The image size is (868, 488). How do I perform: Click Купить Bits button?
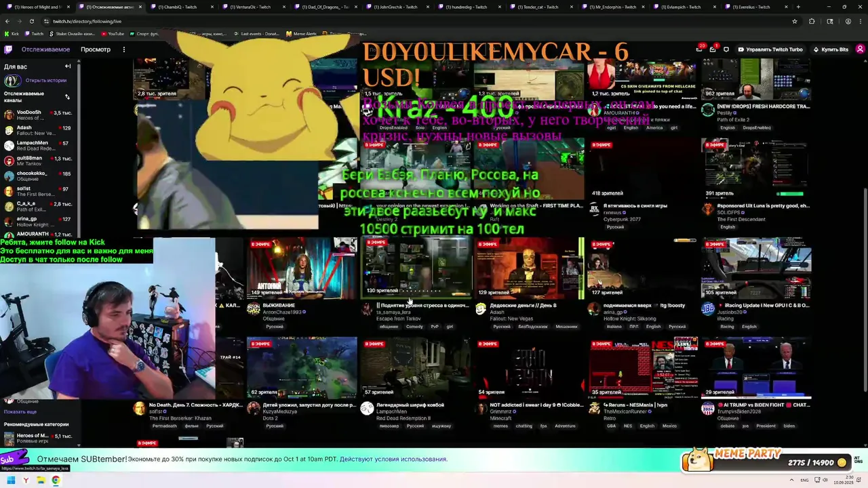tap(830, 49)
